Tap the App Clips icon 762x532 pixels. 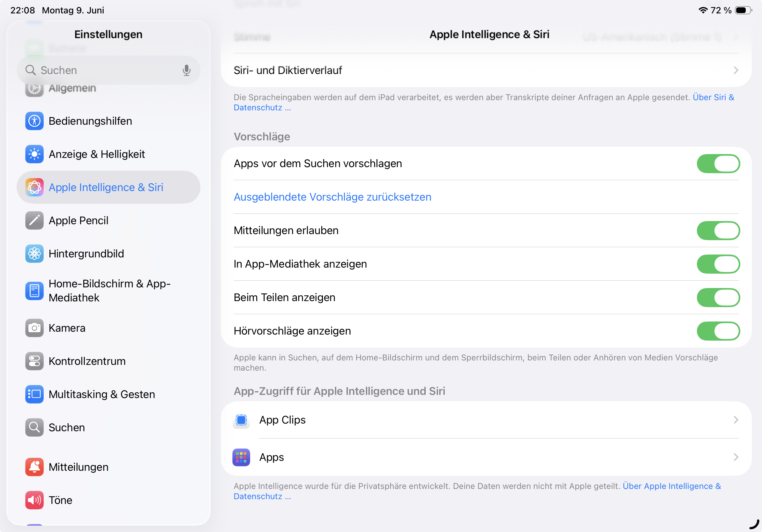[x=241, y=420]
